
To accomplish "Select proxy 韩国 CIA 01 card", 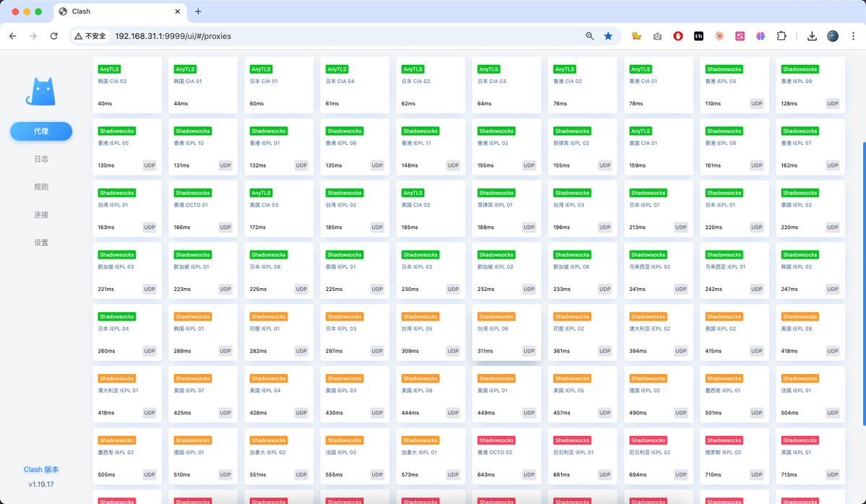I will click(203, 85).
